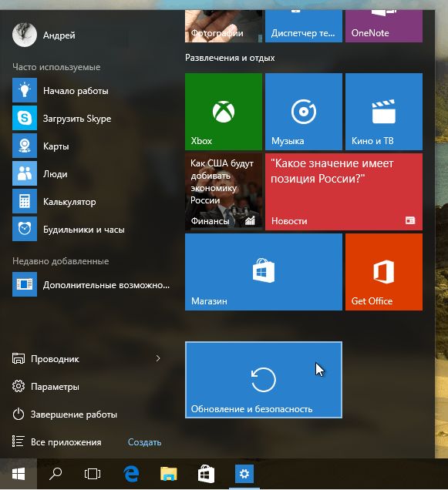Image resolution: width=448 pixels, height=490 pixels.
Task: Select the Загрузить Skype entry
Action: [77, 119]
